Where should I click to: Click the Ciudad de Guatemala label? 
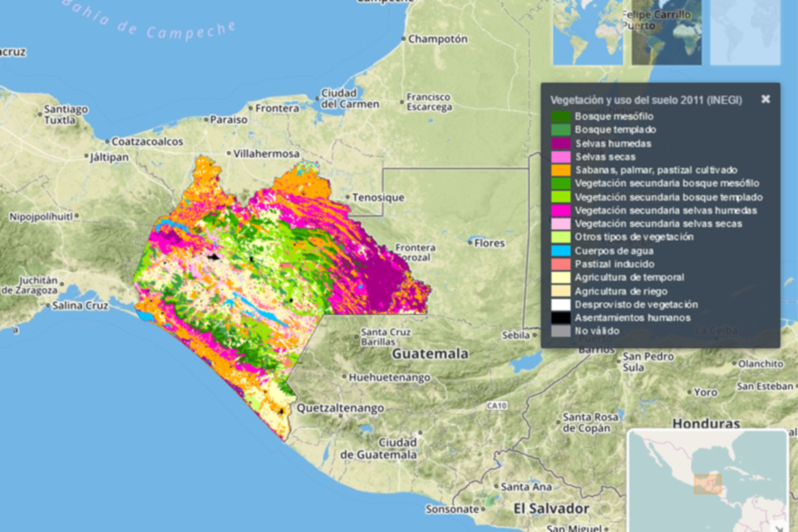379,449
